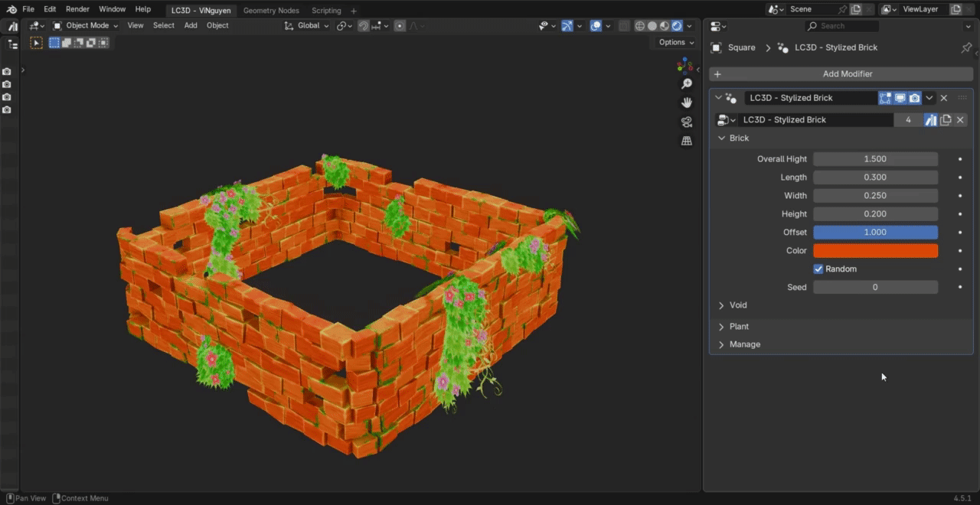Toggle modifier viewport display
Screen dimensions: 980x505
(900, 98)
